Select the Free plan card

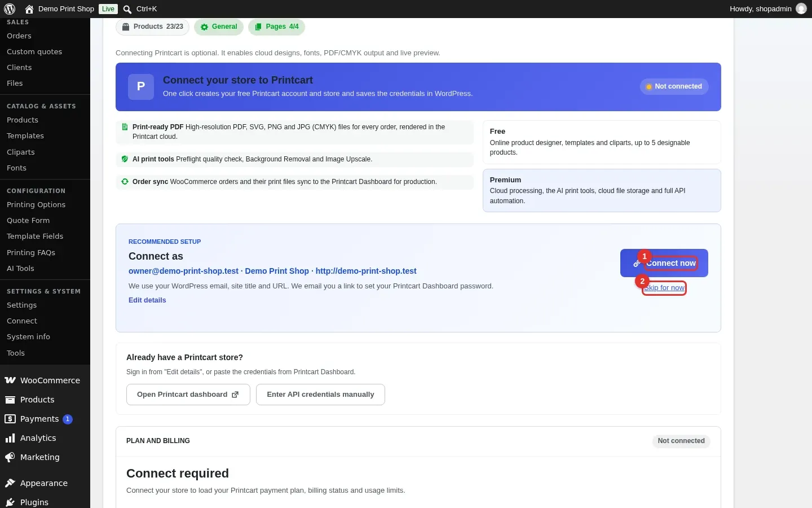[602, 142]
